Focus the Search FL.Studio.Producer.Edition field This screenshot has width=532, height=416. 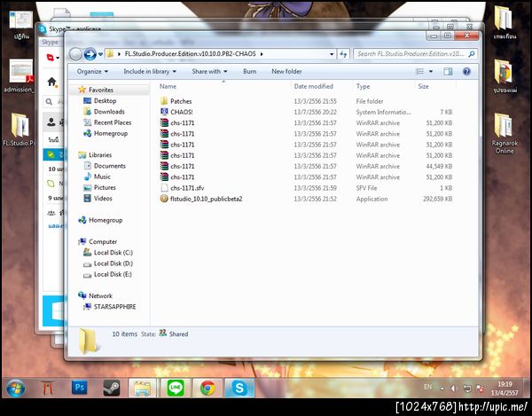point(415,53)
